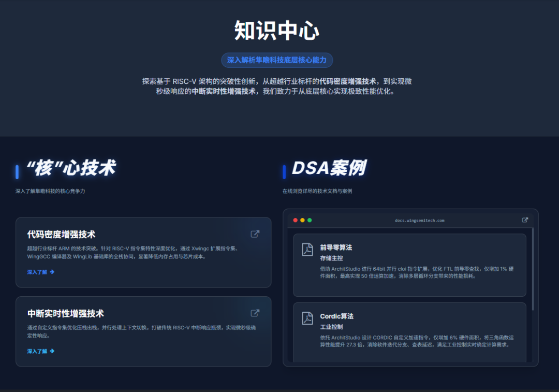Click the DSA案例 section heading
This screenshot has height=392, width=559.
coord(329,168)
